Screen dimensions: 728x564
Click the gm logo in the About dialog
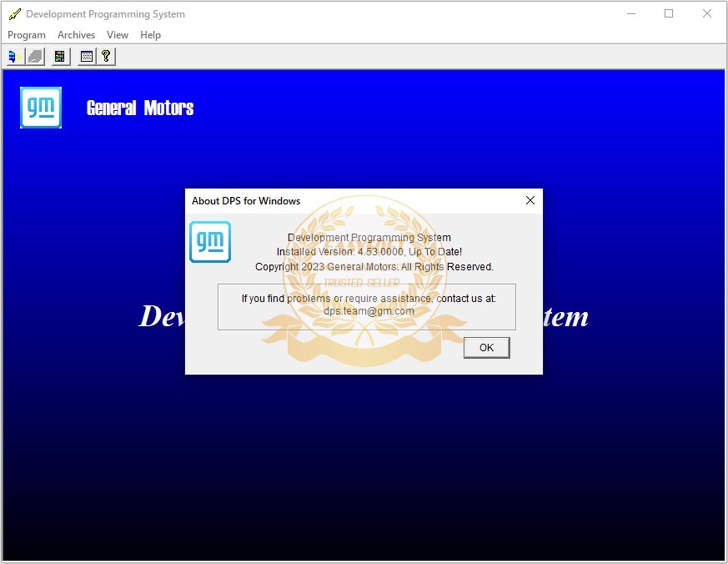[x=210, y=242]
